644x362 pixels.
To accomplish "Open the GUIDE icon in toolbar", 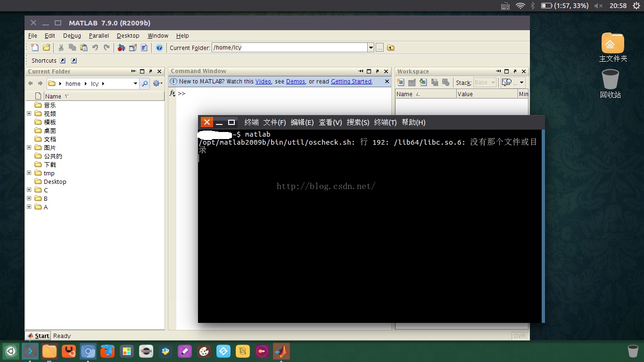I will point(132,48).
